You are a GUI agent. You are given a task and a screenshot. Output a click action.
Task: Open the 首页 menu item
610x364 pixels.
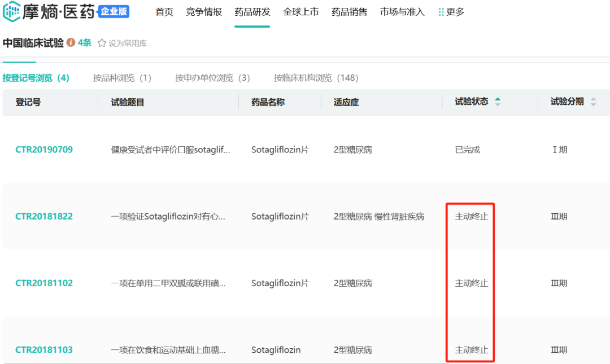[x=164, y=12]
